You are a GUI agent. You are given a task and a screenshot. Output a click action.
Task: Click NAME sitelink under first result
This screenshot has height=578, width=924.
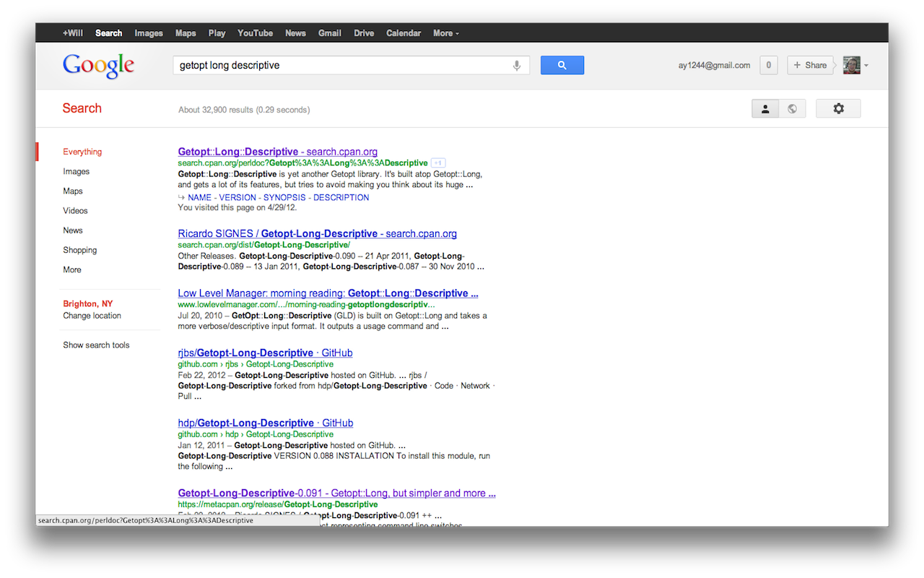(199, 197)
